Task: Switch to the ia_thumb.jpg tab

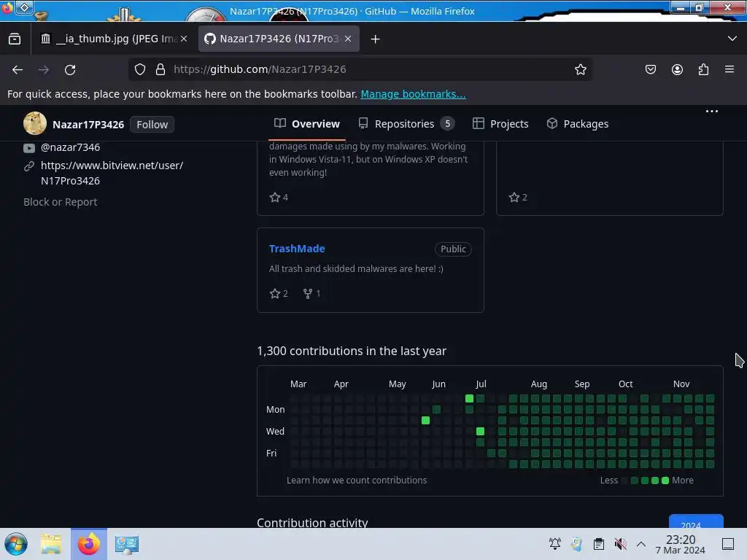Action: pos(115,39)
